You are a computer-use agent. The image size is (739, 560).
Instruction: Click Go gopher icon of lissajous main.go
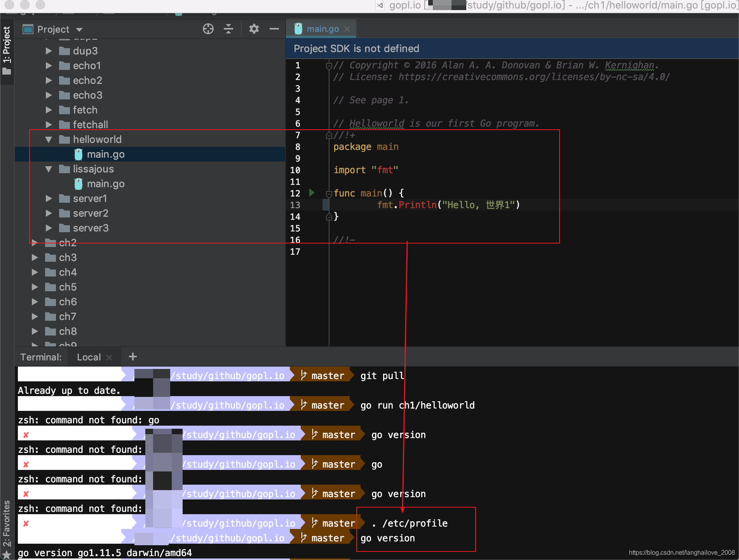[78, 184]
